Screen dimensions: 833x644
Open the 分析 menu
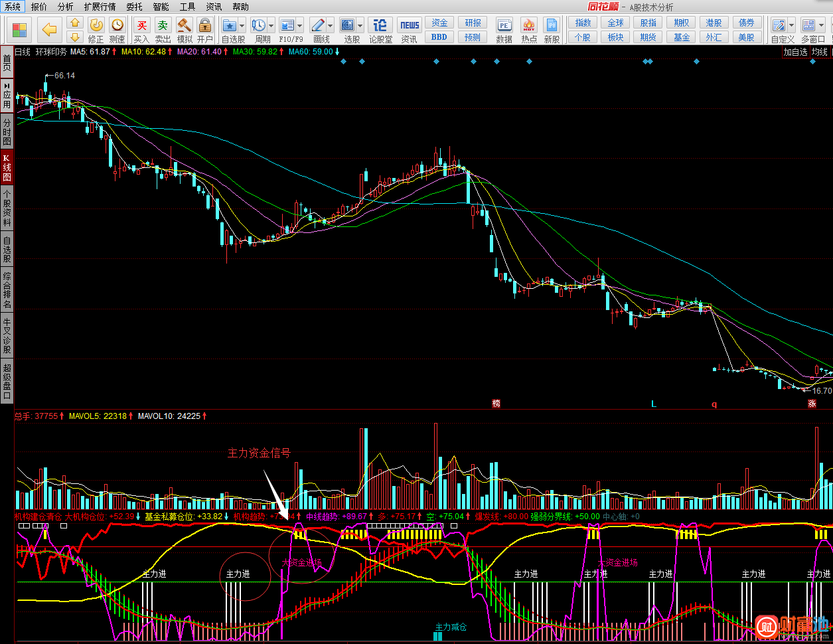(x=65, y=7)
